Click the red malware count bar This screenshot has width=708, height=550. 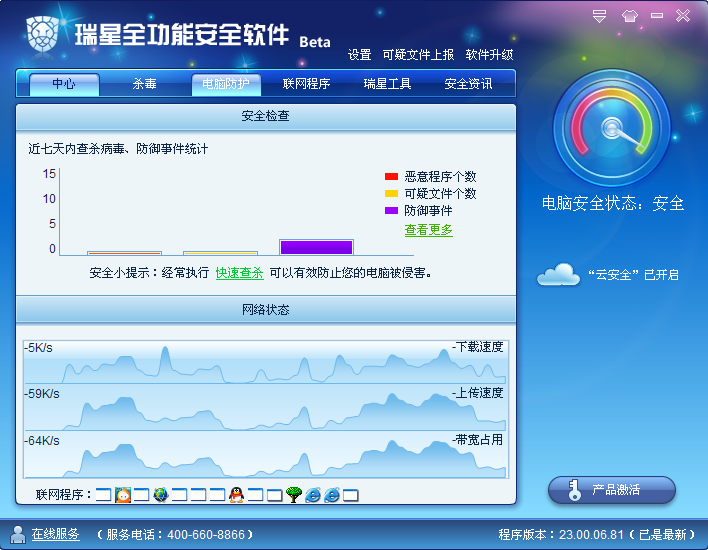[x=124, y=253]
